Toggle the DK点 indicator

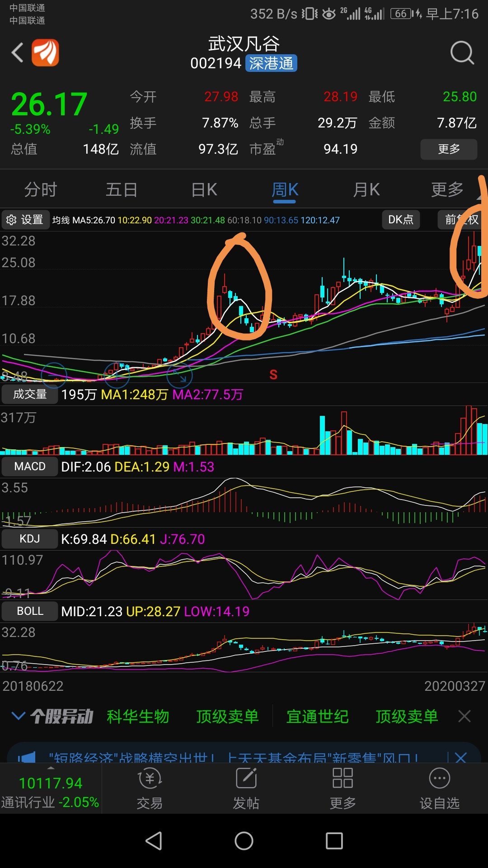[401, 220]
